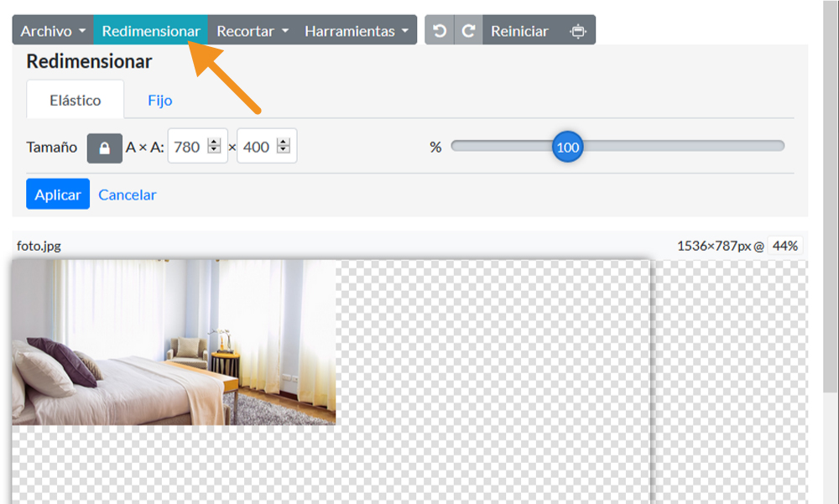Click the undo arrow icon

point(440,30)
